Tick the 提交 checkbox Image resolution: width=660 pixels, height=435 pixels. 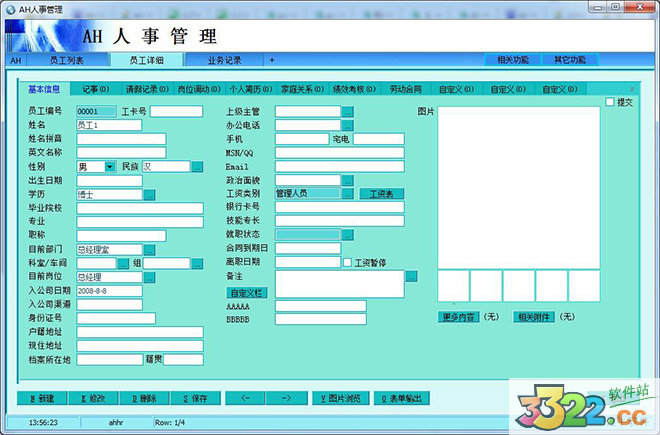click(609, 102)
